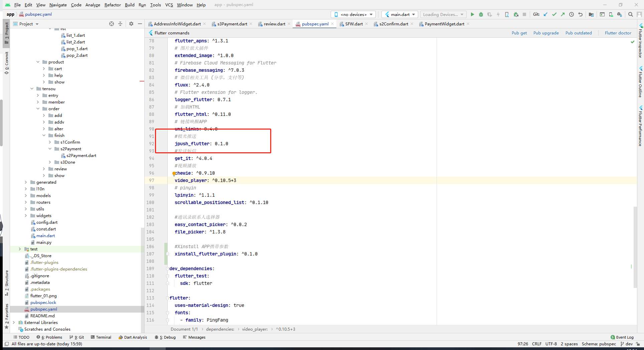Screen dimensions: 644x350
Task: Click Pub outdated link
Action: pyautogui.click(x=579, y=33)
